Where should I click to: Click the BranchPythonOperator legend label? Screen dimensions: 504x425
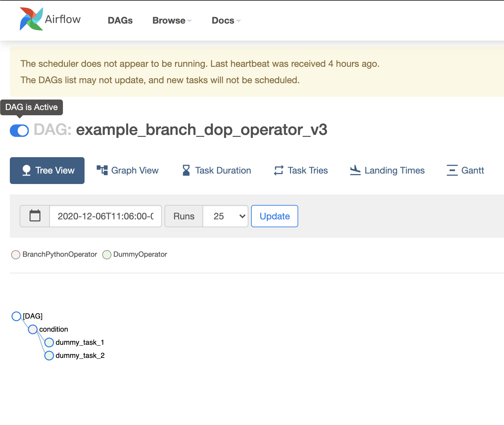tap(60, 254)
